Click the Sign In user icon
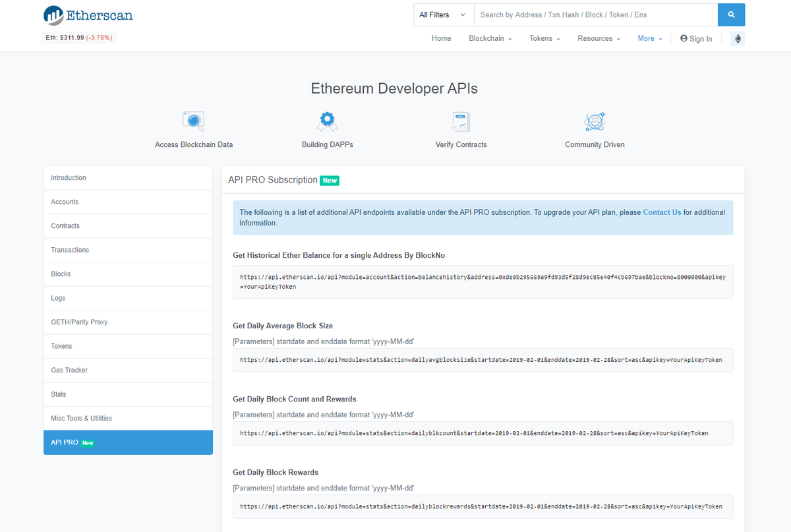791x532 pixels. point(684,38)
